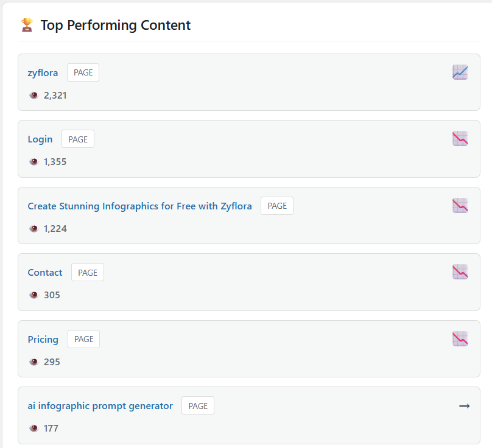Open the ai infographic prompt generator link
Screen dimensions: 492x448
pyautogui.click(x=99, y=405)
